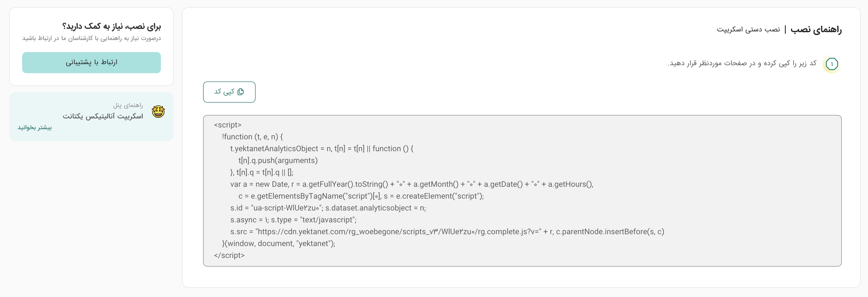This screenshot has width=868, height=297.
Task: Copy the script with کپی کد button
Action: coord(229,92)
